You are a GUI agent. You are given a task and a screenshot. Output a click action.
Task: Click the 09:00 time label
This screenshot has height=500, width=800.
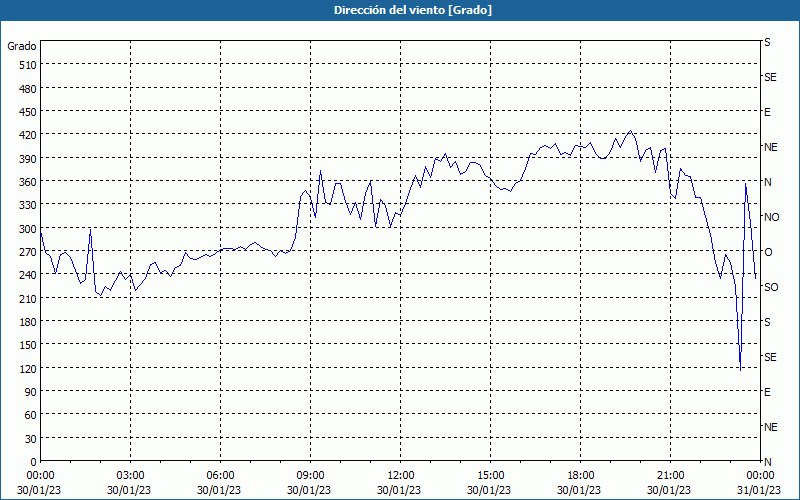310,476
